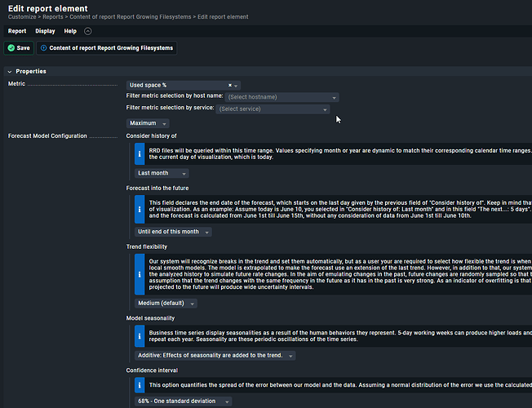Viewport: 532px width, 408px height.
Task: Collapse the Properties section
Action: pyautogui.click(x=11, y=71)
